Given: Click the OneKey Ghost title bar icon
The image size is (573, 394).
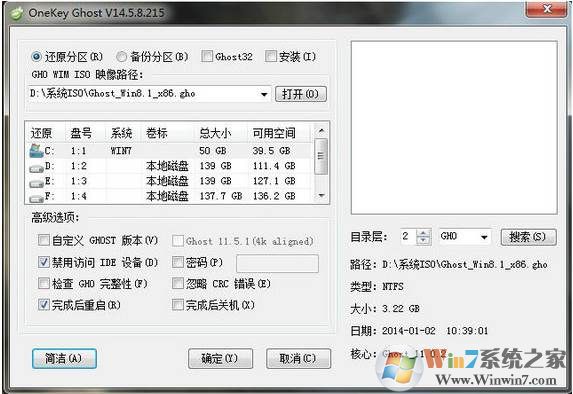Looking at the screenshot, I should (x=17, y=14).
